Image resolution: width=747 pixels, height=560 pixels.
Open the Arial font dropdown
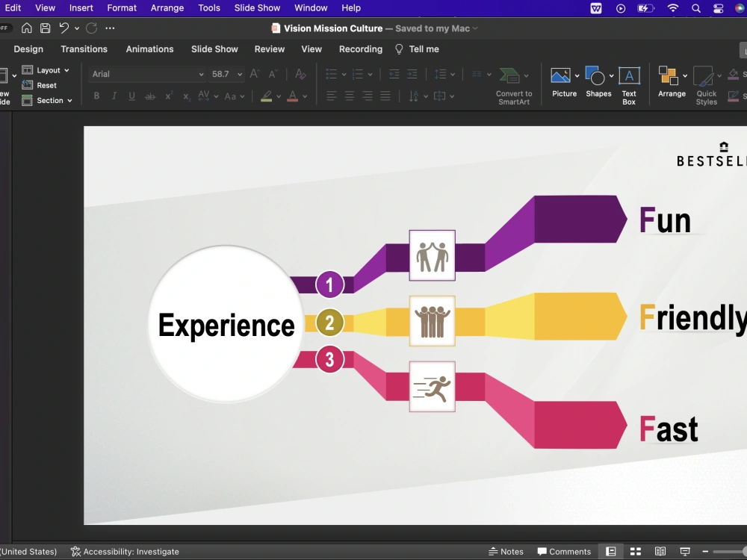pos(202,74)
